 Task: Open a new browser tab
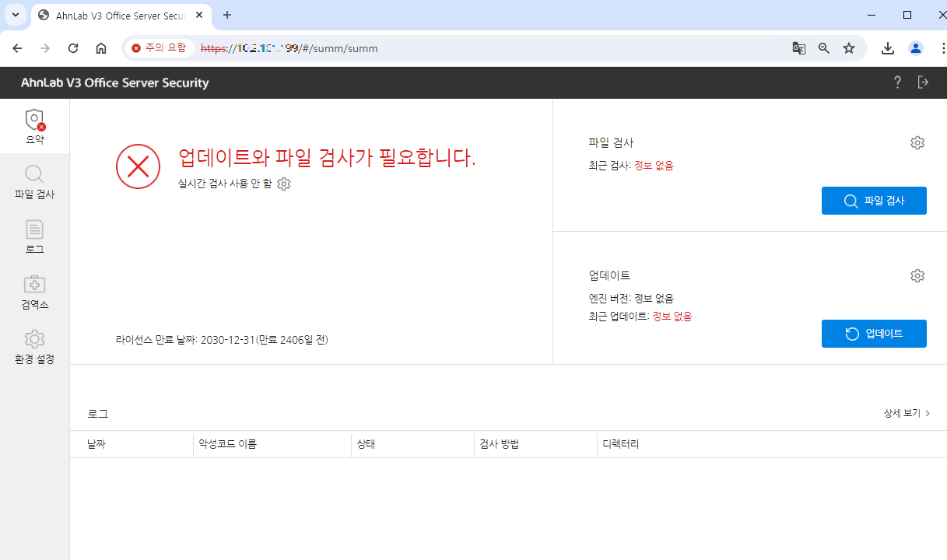pyautogui.click(x=227, y=16)
